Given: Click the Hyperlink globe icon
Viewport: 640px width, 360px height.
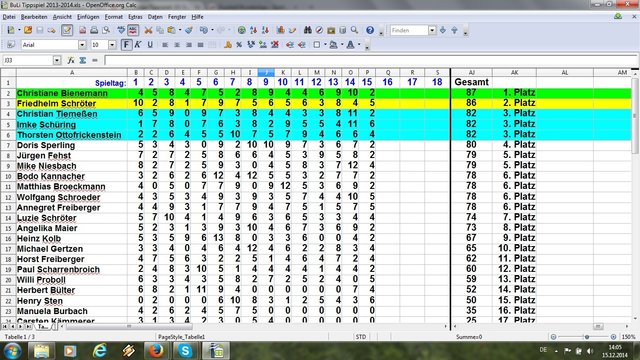Looking at the screenshot, I should [x=242, y=30].
